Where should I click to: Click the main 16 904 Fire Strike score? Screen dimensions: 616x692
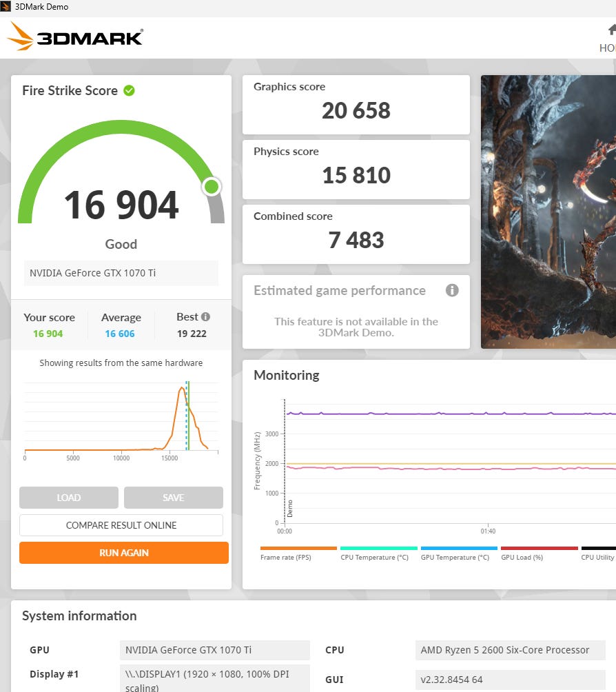coord(121,205)
